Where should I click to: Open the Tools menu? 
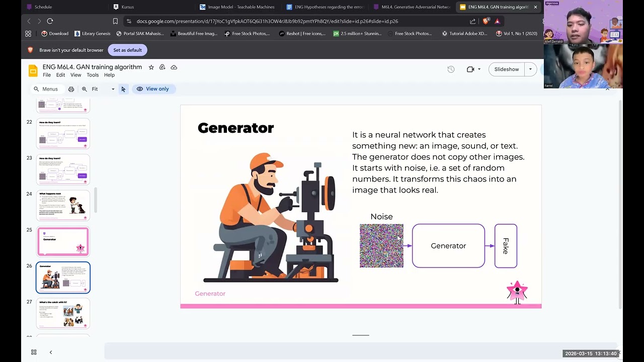(93, 75)
